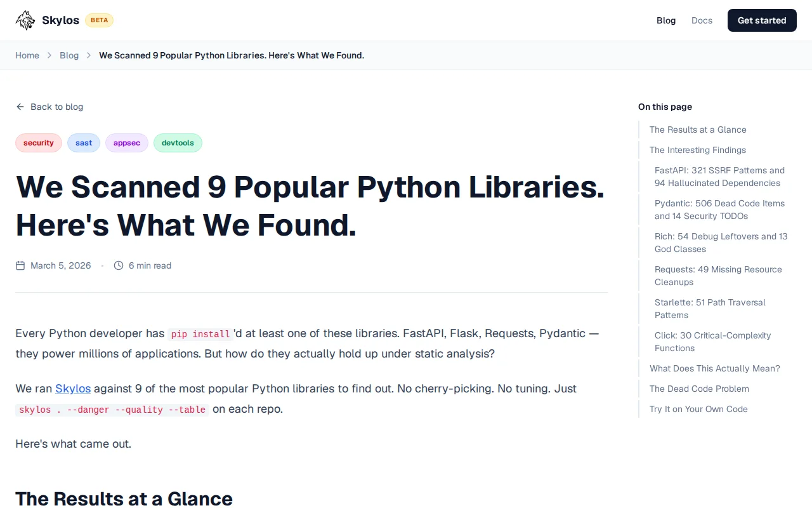Click the pip install code snippet
This screenshot has width=812, height=508.
point(200,334)
